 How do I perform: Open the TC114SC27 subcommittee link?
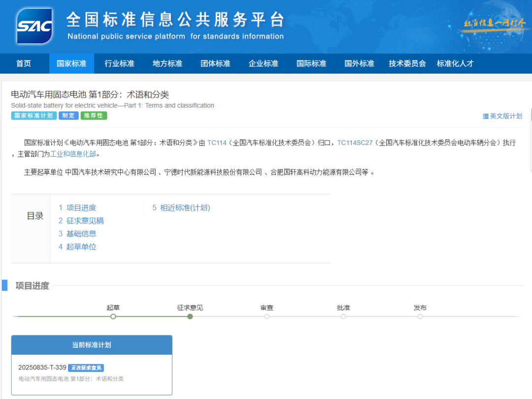[355, 143]
